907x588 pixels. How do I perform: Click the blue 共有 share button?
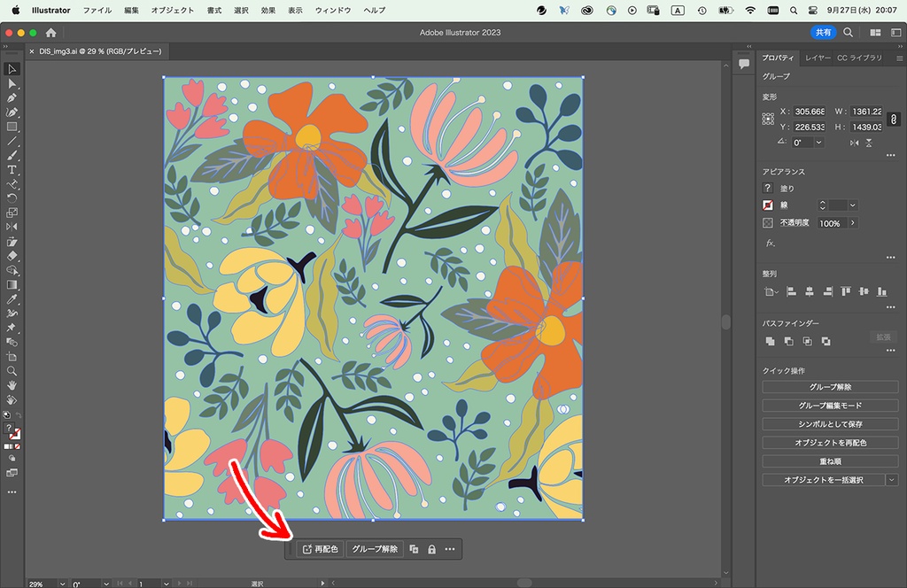(x=823, y=33)
